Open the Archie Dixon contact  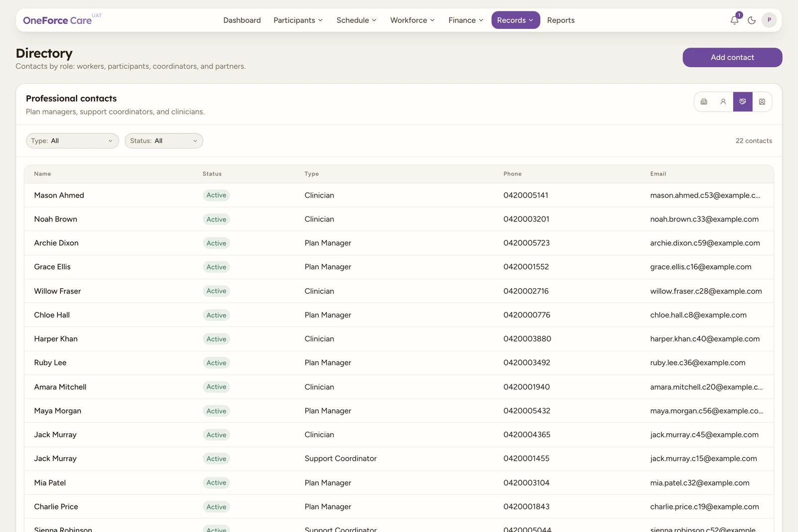point(56,243)
